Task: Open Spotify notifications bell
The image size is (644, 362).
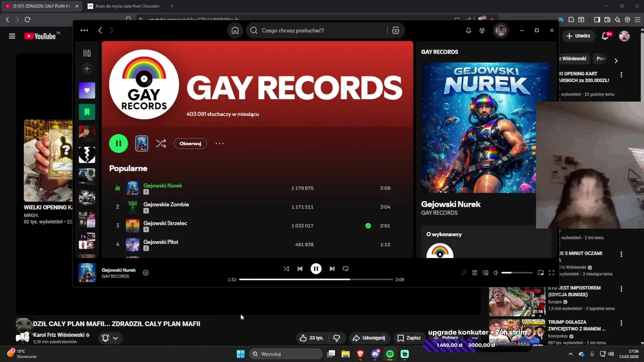Action: coord(468,30)
